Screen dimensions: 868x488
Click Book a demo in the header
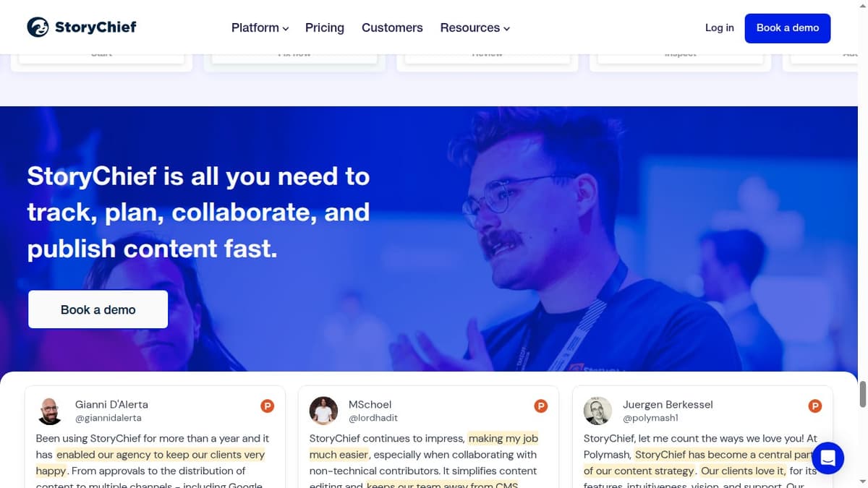(x=787, y=28)
